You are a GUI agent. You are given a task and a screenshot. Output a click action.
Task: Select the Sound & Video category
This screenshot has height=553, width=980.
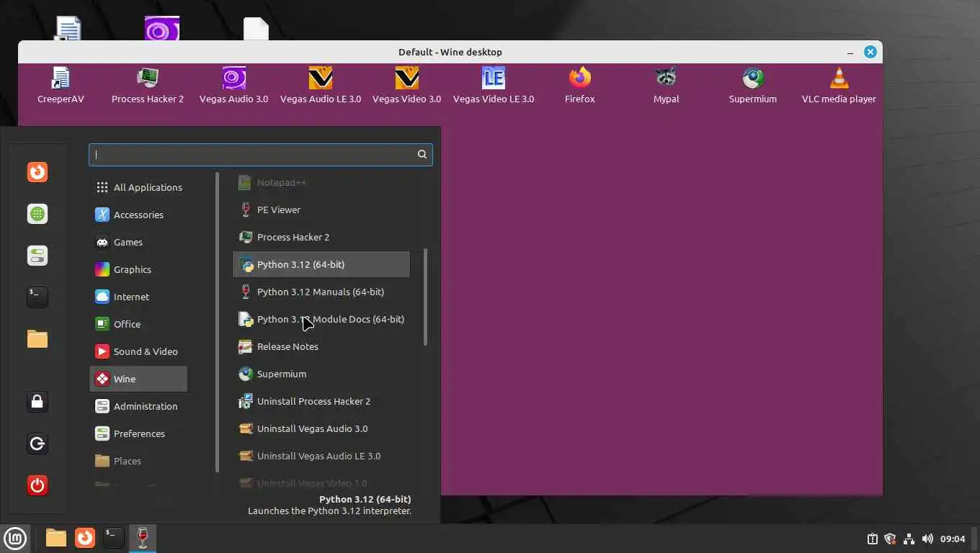coord(138,351)
